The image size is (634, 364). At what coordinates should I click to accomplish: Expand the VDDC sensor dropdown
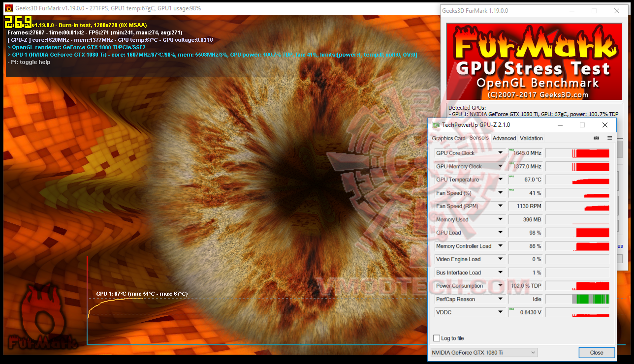pyautogui.click(x=501, y=312)
